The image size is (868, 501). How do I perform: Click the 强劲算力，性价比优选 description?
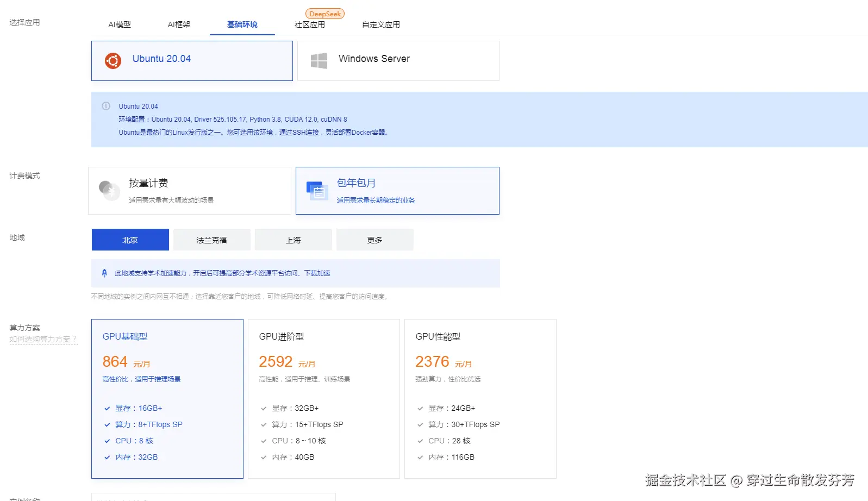click(448, 379)
